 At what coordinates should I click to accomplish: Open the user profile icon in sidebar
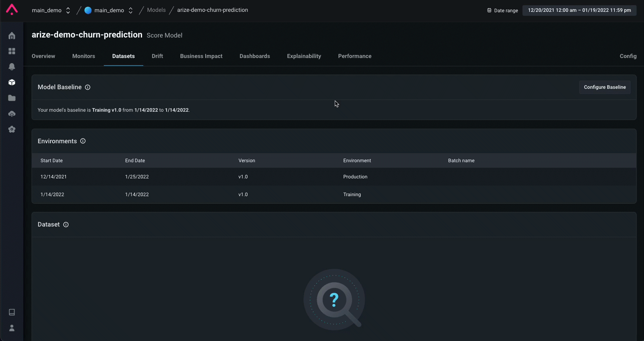click(12, 328)
